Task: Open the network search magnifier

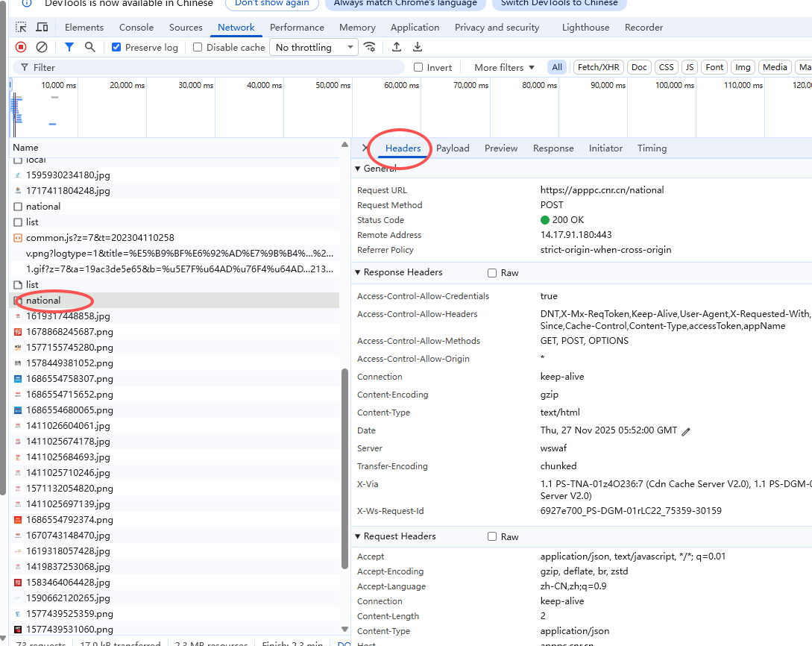Action: pos(90,47)
